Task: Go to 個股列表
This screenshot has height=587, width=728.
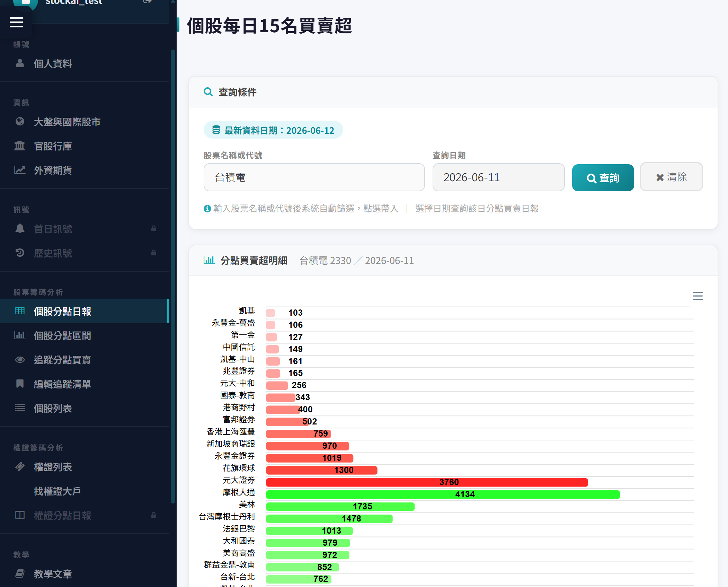Action: 53,409
